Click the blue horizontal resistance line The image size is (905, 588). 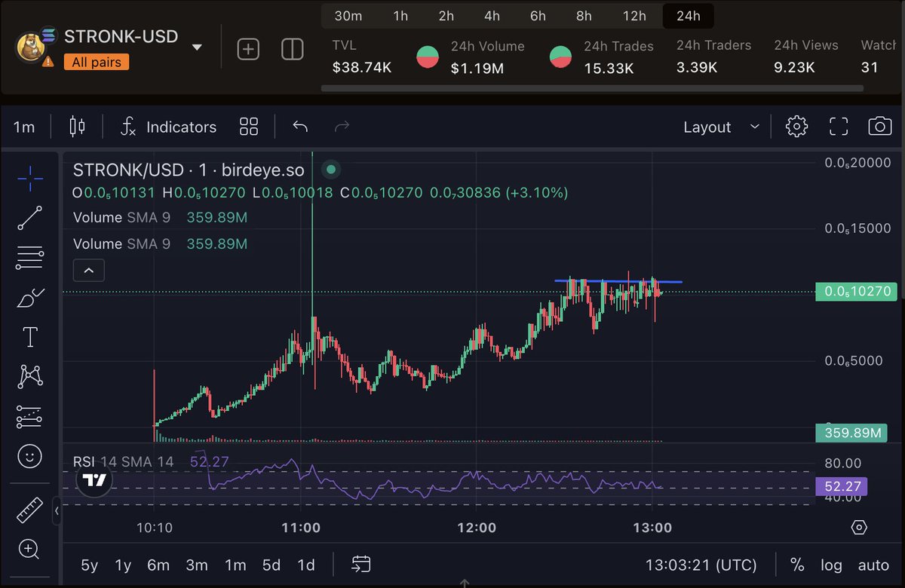tap(618, 281)
